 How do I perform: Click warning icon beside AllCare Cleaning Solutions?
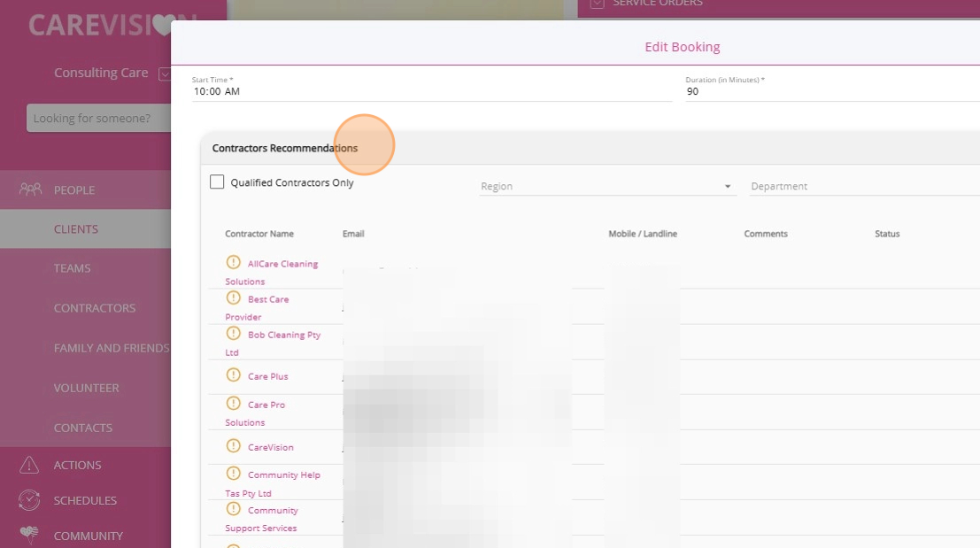coord(233,263)
